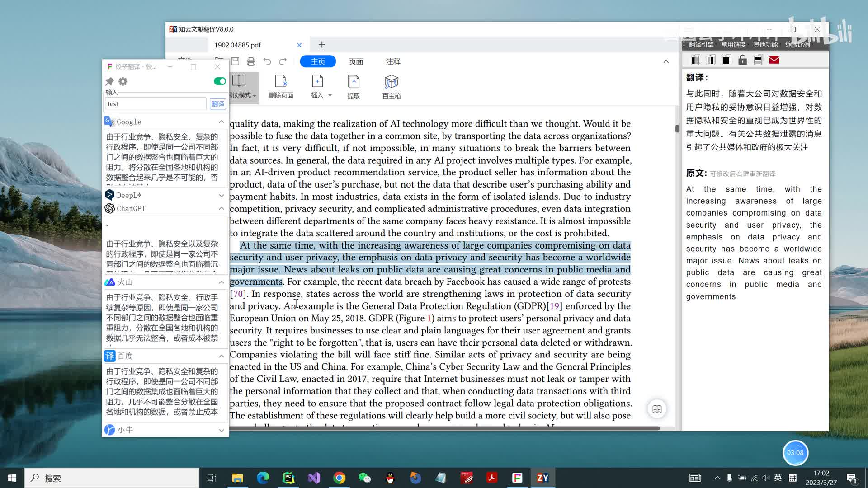This screenshot has width=868, height=488.
Task: Collapse the ChatGPT translation section
Action: 222,209
